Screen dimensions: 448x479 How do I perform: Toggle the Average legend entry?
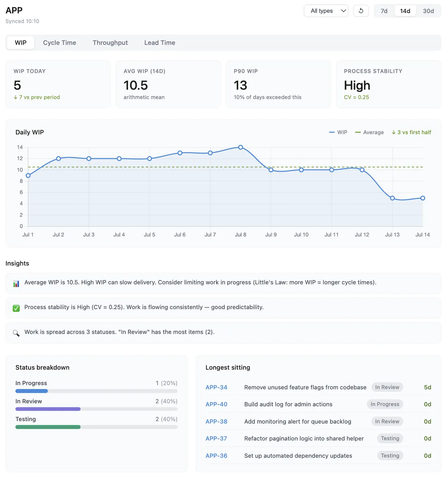(369, 132)
